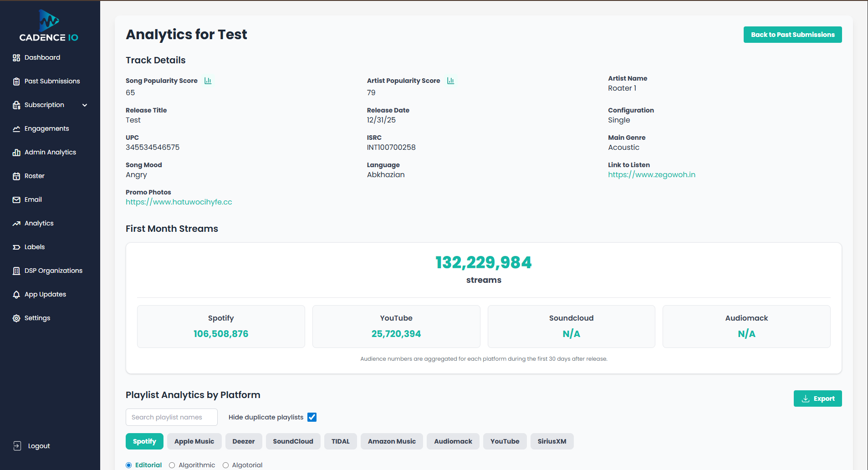Switch to the YouTube platform tab

tap(505, 441)
